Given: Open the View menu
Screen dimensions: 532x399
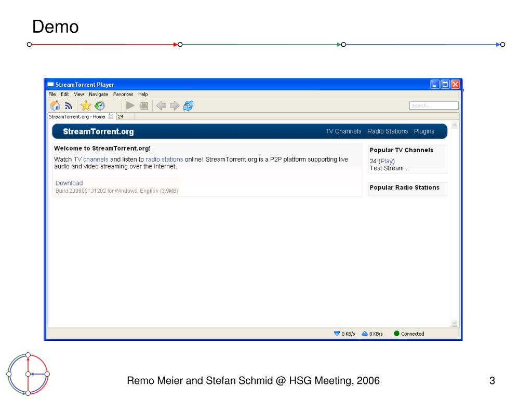Looking at the screenshot, I should (79, 95).
